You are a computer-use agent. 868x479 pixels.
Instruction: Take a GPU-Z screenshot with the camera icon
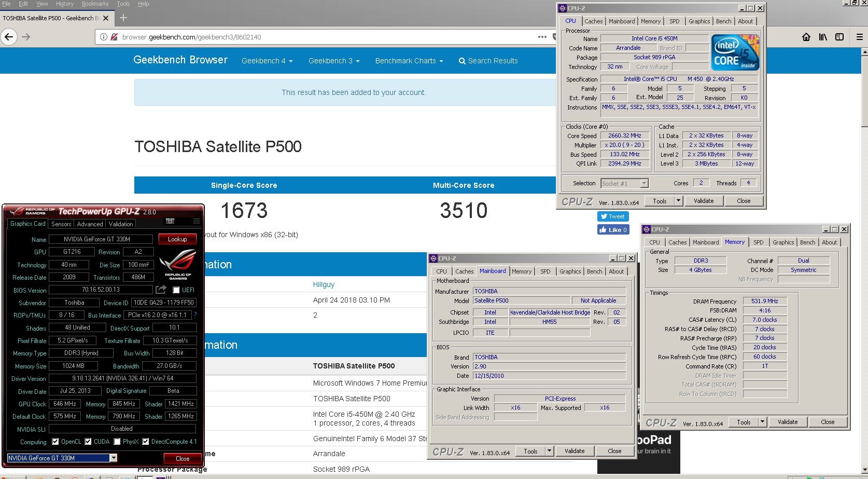point(170,221)
